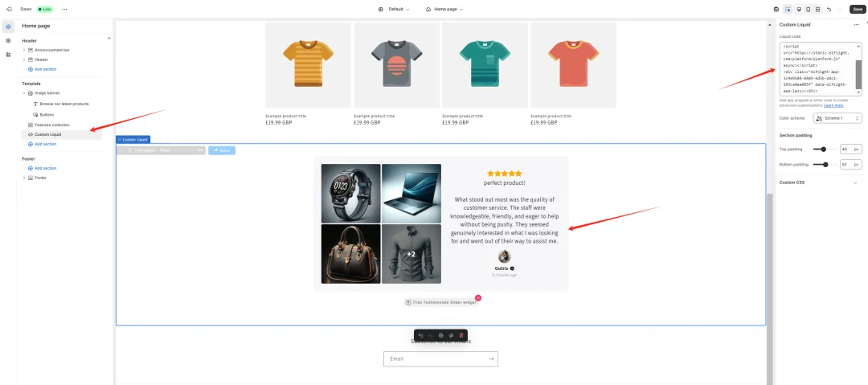Screen dimensions: 868x385
Task: Open the App embeds icon in left rail
Action: coord(8,55)
